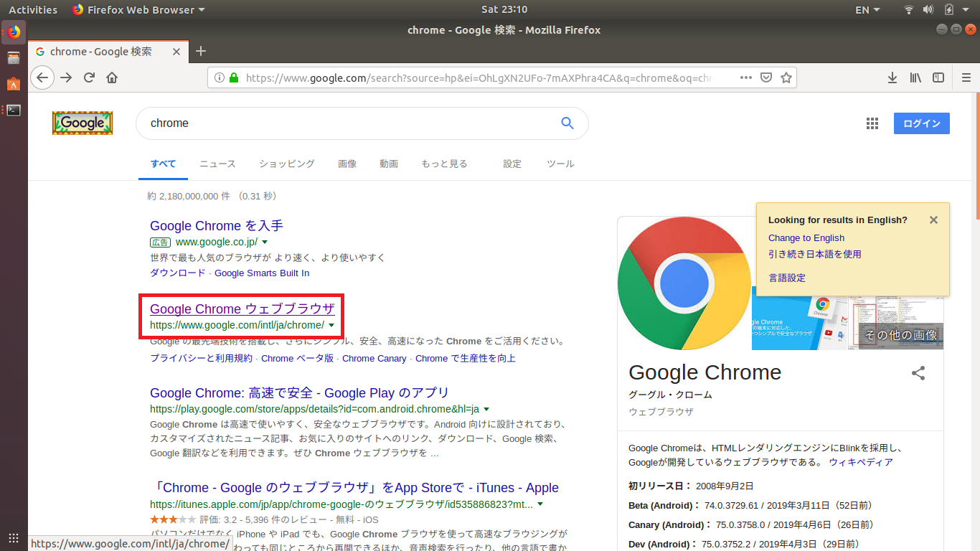Open the App Store Chrome result
The width and height of the screenshot is (980, 551).
[354, 488]
